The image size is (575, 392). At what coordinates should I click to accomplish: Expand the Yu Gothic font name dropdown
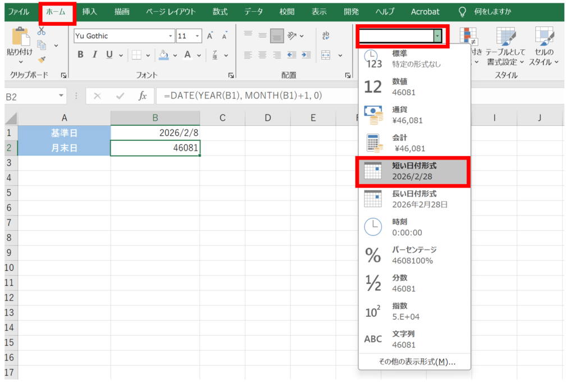point(171,36)
